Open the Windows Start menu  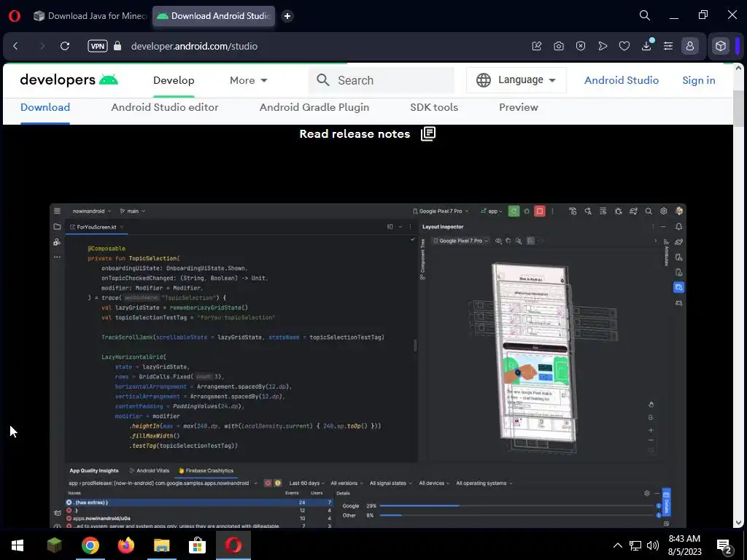18,545
